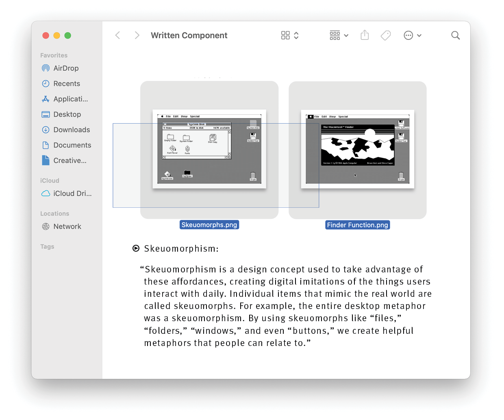Click the iCloud section header
Image resolution: width=504 pixels, height=420 pixels.
tap(50, 181)
